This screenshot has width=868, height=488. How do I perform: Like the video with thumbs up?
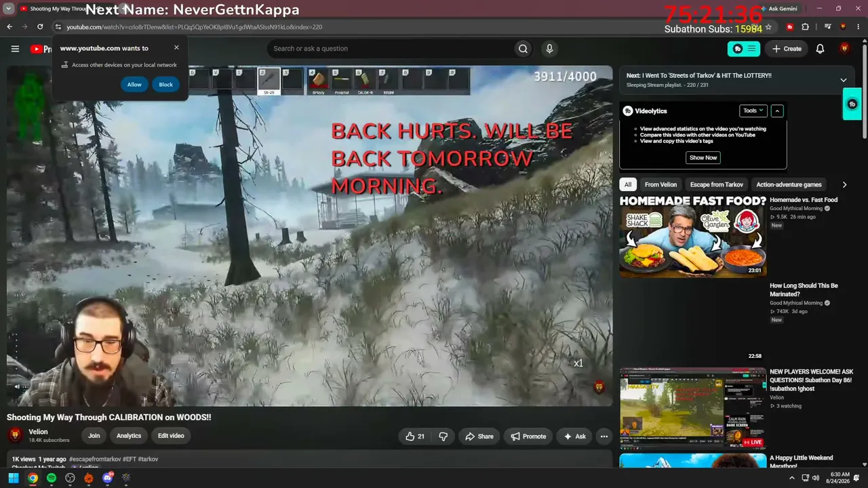coord(414,436)
